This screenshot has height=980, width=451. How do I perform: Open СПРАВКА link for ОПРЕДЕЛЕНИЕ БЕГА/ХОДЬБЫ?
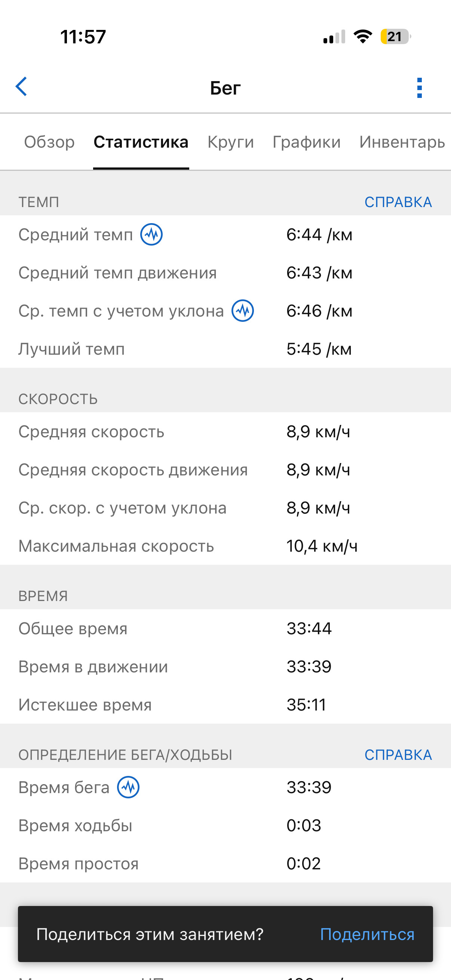coord(398,755)
